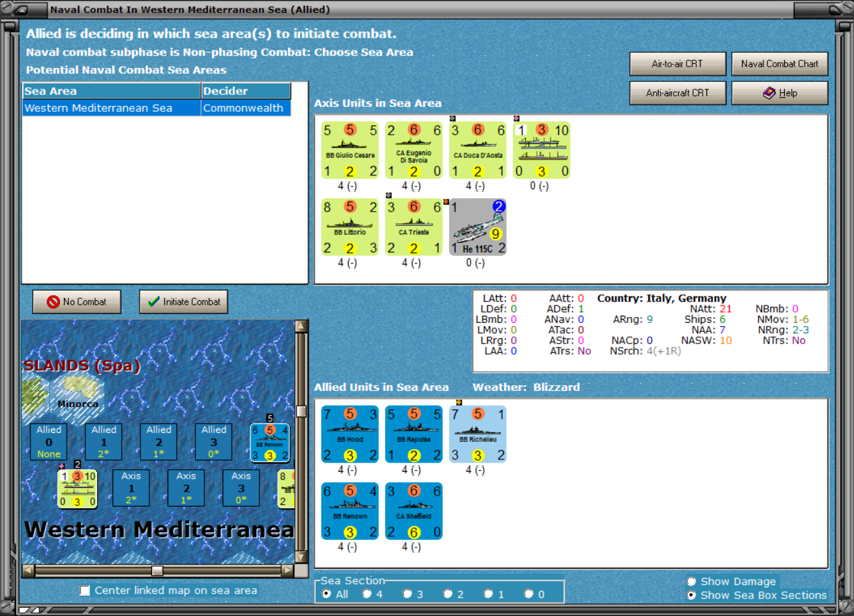Image resolution: width=854 pixels, height=616 pixels.
Task: Click the map's horizontal scrollbar left arrow
Action: pyautogui.click(x=28, y=570)
